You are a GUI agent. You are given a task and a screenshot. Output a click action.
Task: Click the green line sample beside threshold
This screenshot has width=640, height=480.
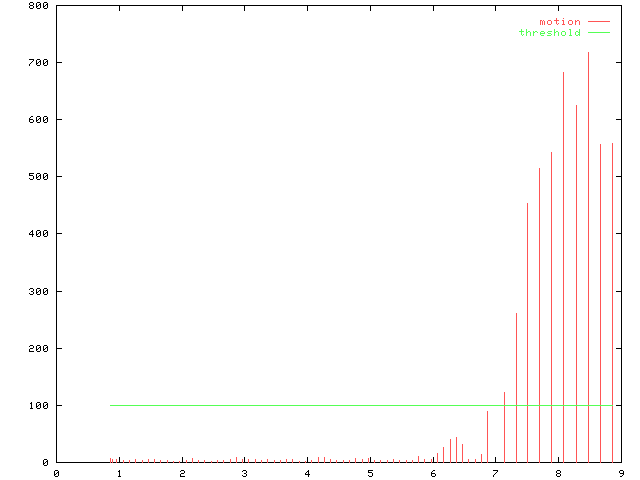598,33
